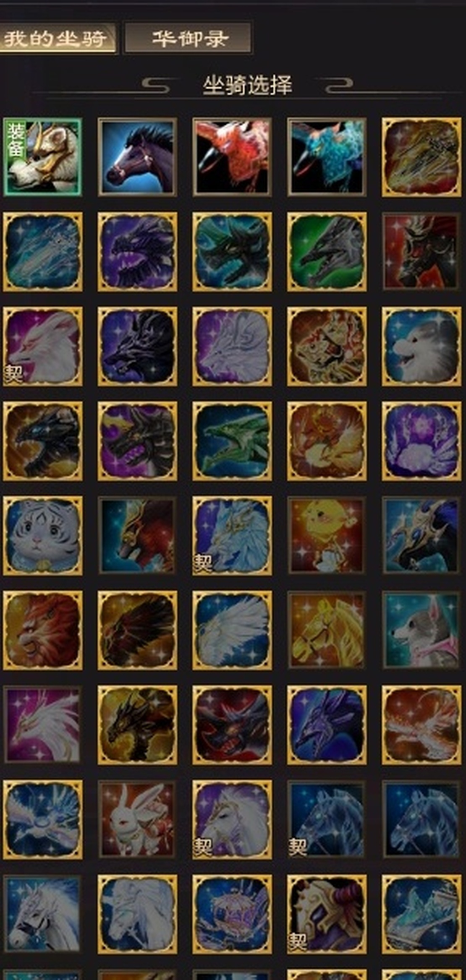The width and height of the screenshot is (466, 980).
Task: Pick the golden flying sword mount
Action: click(x=421, y=157)
